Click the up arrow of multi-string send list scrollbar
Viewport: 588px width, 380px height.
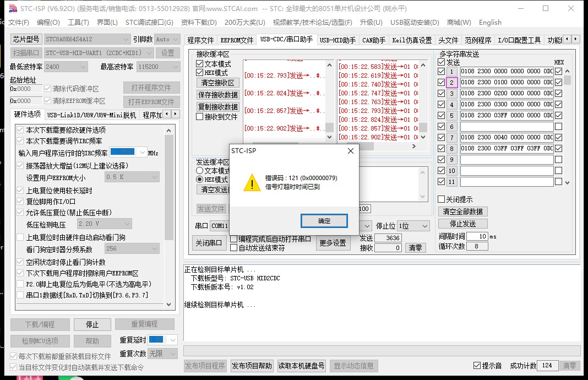[568, 71]
